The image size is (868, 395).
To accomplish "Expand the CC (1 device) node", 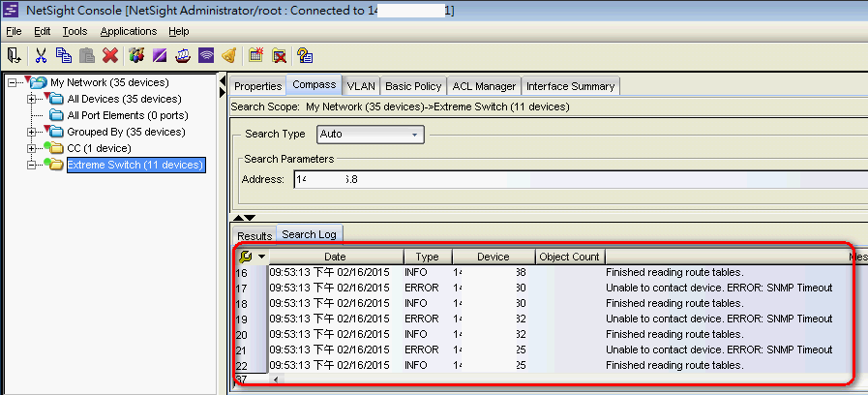I will [32, 148].
